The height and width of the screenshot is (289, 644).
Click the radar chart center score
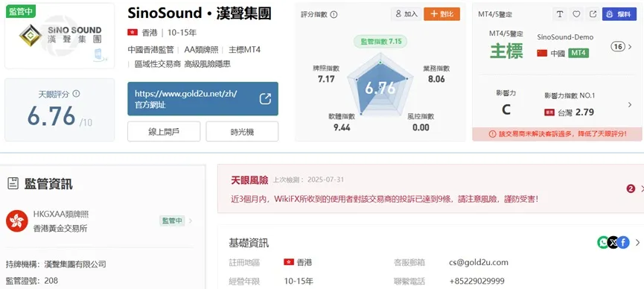pos(380,88)
